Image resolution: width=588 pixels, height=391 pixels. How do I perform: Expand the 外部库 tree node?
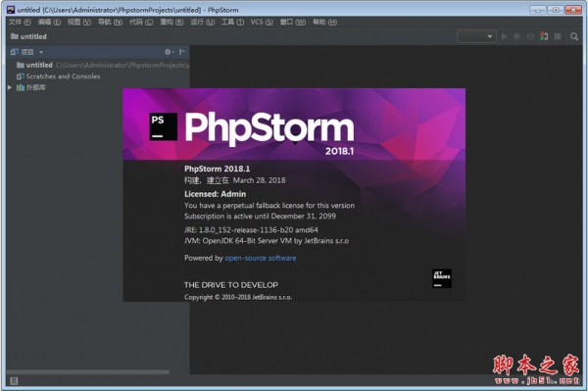click(10, 87)
